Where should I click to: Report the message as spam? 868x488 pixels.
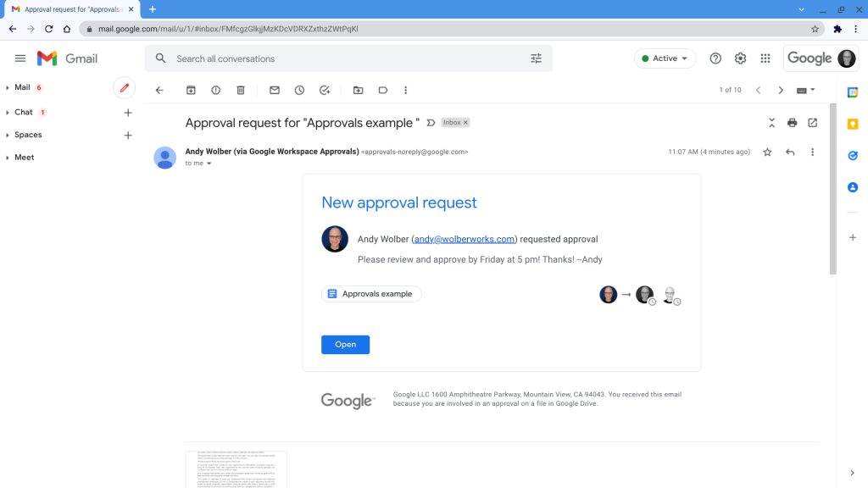(217, 90)
